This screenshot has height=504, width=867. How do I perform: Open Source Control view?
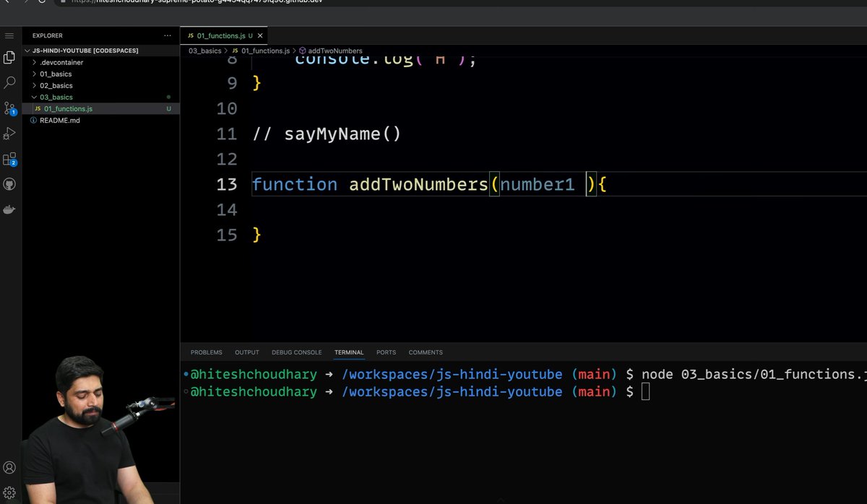point(9,108)
